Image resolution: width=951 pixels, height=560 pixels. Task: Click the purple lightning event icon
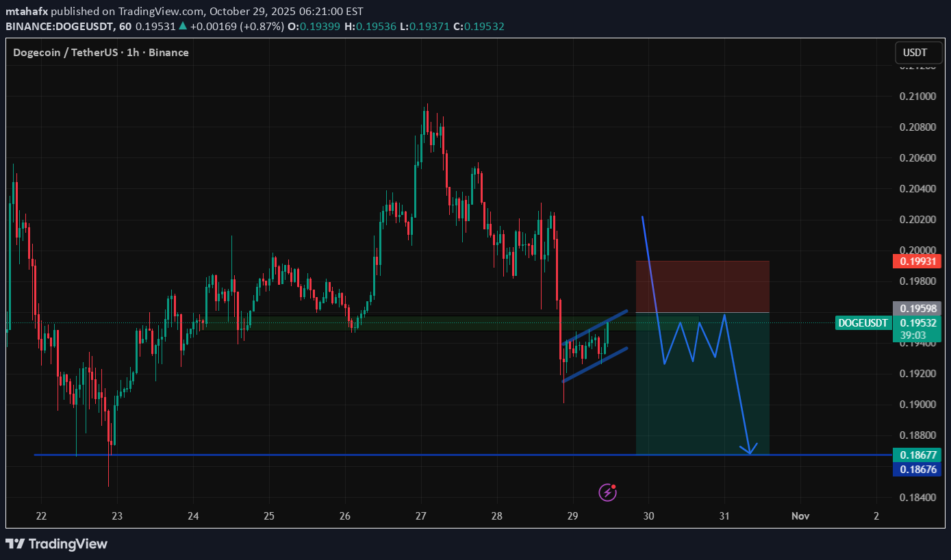point(607,492)
